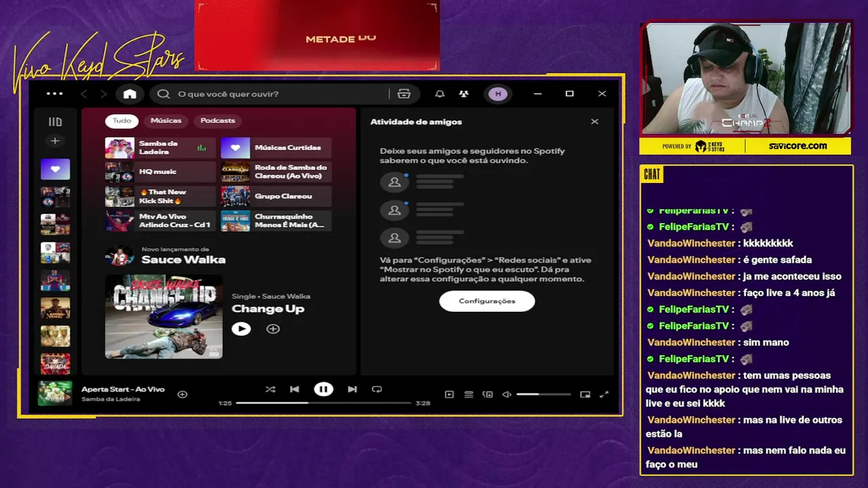This screenshot has width=868, height=488.
Task: Toggle shuffle playback
Action: [x=270, y=389]
